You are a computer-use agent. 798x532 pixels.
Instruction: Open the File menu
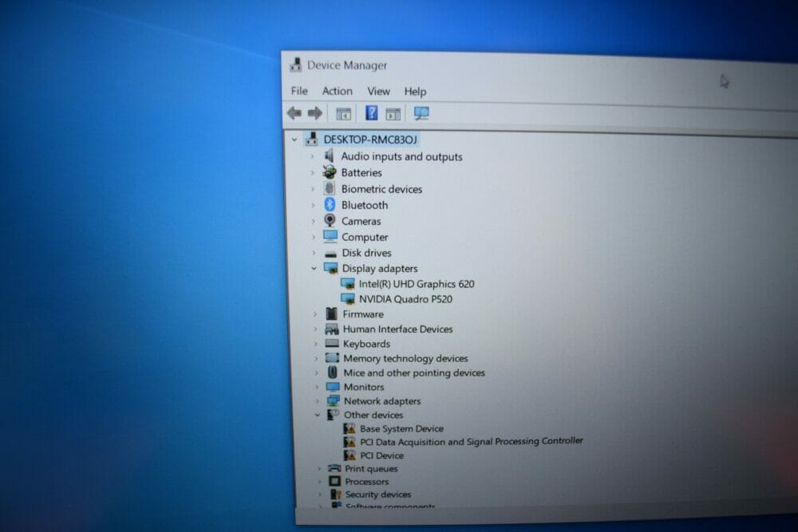pyautogui.click(x=299, y=91)
